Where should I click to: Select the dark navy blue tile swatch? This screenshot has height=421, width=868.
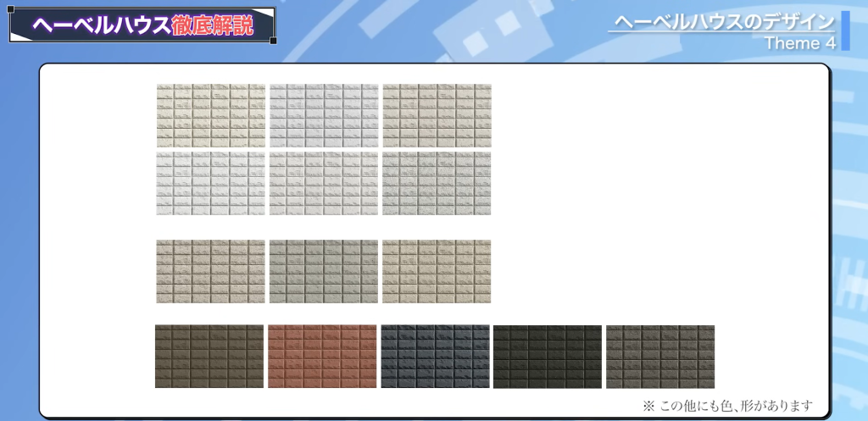(x=435, y=357)
